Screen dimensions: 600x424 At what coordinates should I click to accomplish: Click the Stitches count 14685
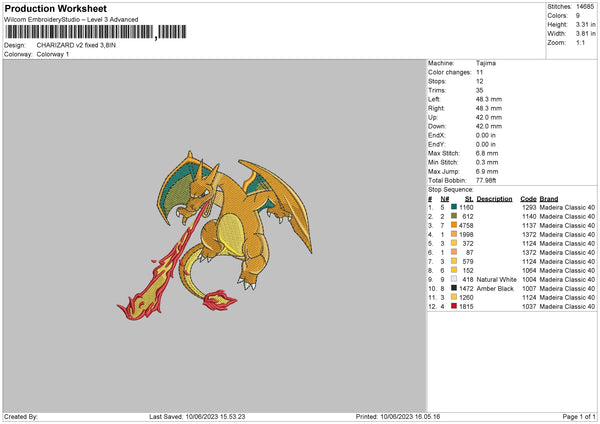[585, 6]
